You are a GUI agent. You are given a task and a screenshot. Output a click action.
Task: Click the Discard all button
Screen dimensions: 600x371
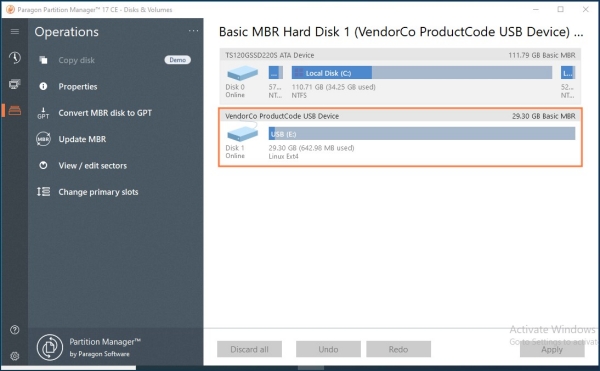[249, 349]
